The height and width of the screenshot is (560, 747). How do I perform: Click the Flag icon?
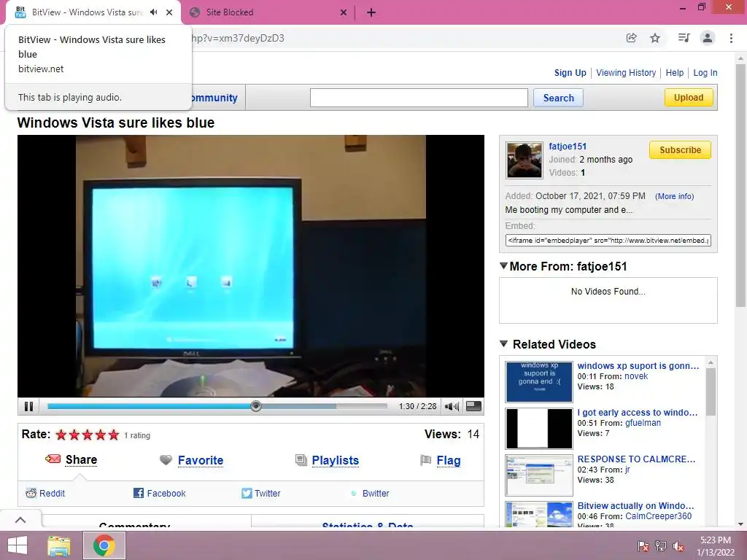(425, 460)
